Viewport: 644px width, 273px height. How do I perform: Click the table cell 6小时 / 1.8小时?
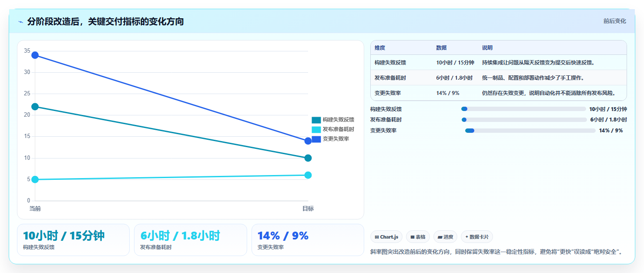[x=454, y=78]
